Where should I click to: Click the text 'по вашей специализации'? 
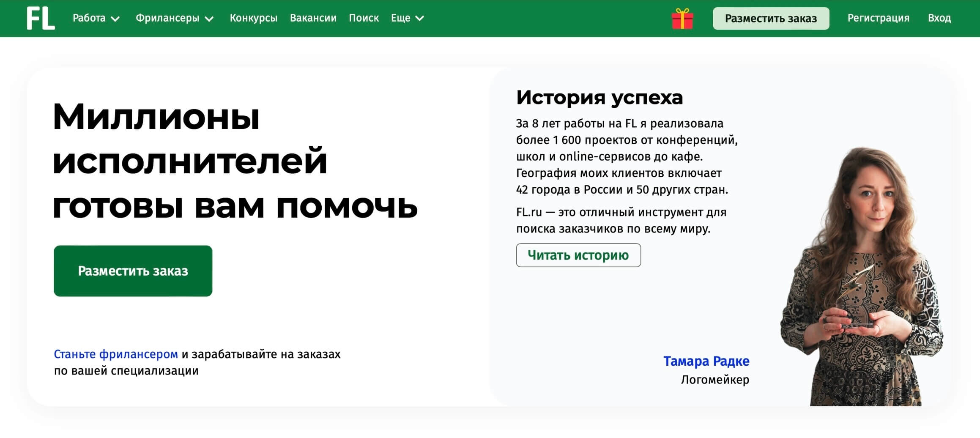126,371
